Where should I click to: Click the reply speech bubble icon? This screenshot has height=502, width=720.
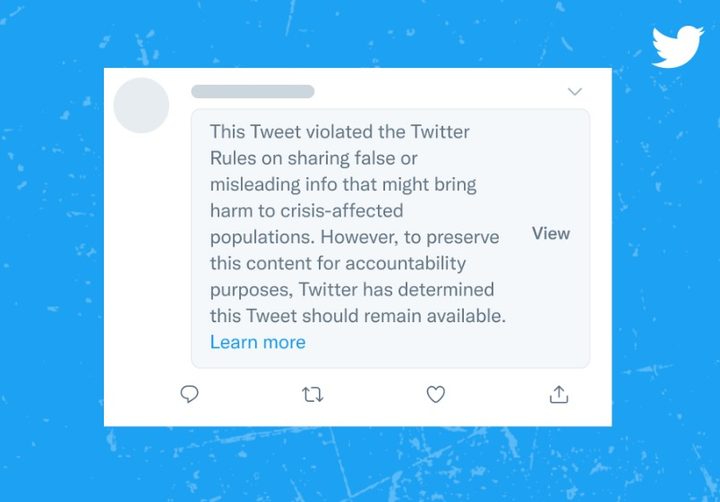click(189, 394)
